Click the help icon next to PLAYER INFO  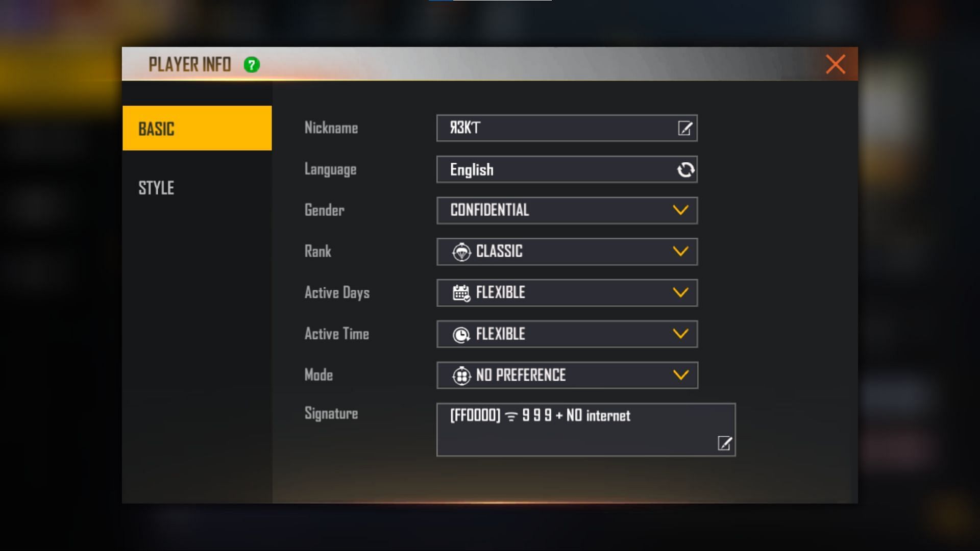point(253,64)
